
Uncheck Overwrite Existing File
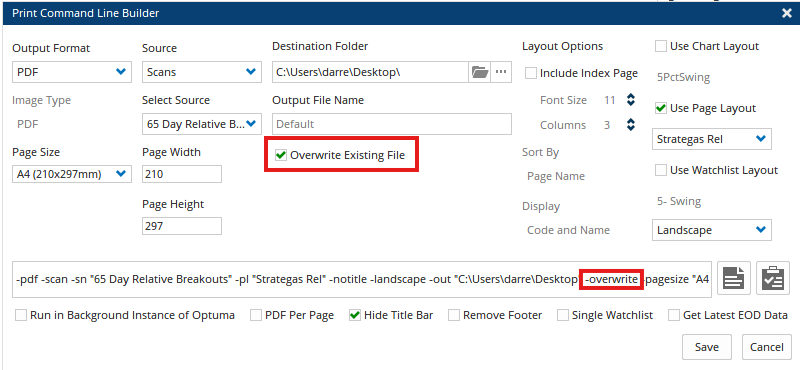(281, 155)
